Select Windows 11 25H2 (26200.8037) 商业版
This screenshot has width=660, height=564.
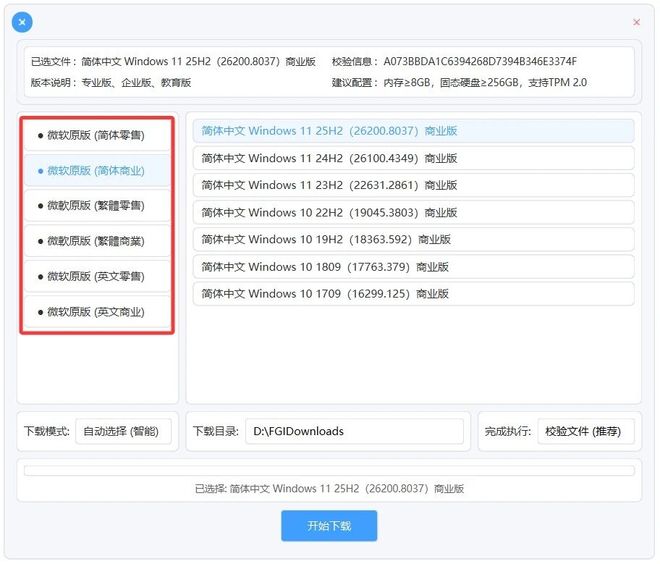(413, 131)
